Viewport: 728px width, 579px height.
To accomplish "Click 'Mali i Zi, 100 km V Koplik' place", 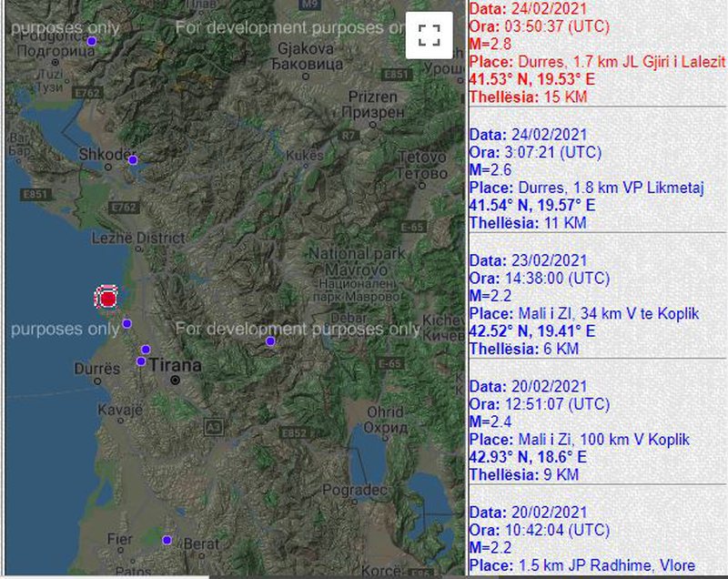I will 604,439.
